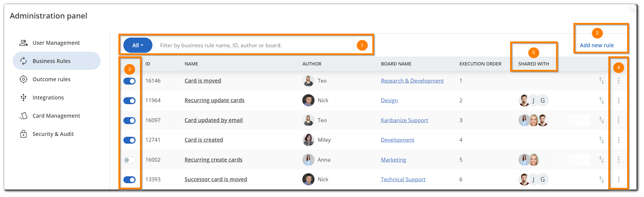Click the Business Rules circular arrows icon

23,61
